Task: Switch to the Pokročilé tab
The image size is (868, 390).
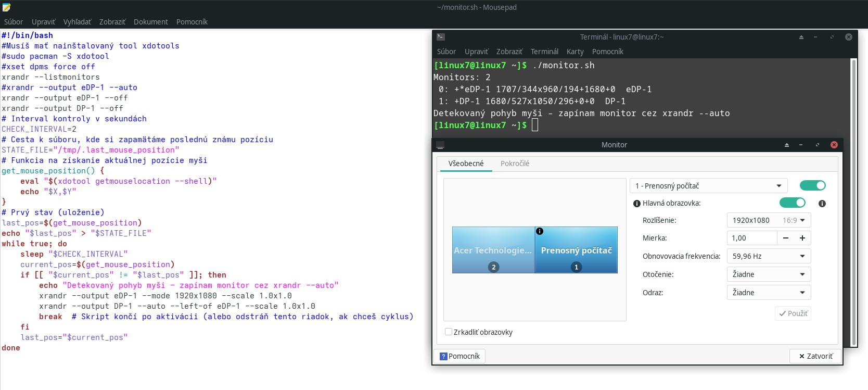Action: point(515,163)
